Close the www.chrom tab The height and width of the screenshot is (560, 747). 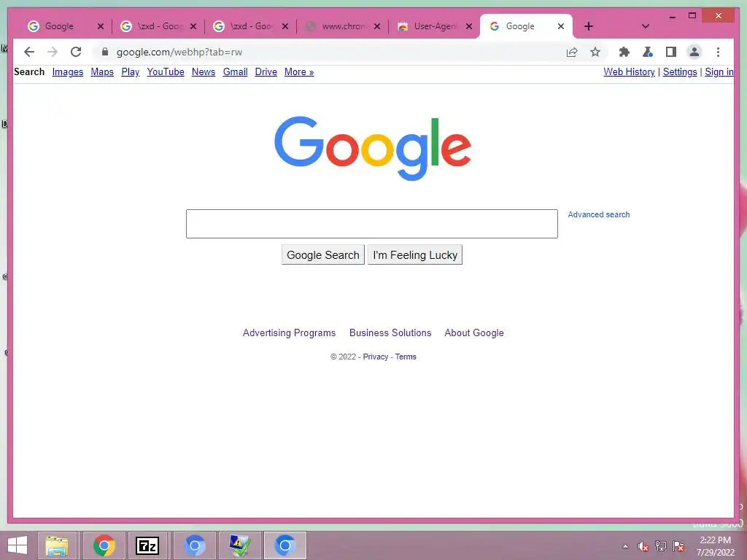[377, 26]
